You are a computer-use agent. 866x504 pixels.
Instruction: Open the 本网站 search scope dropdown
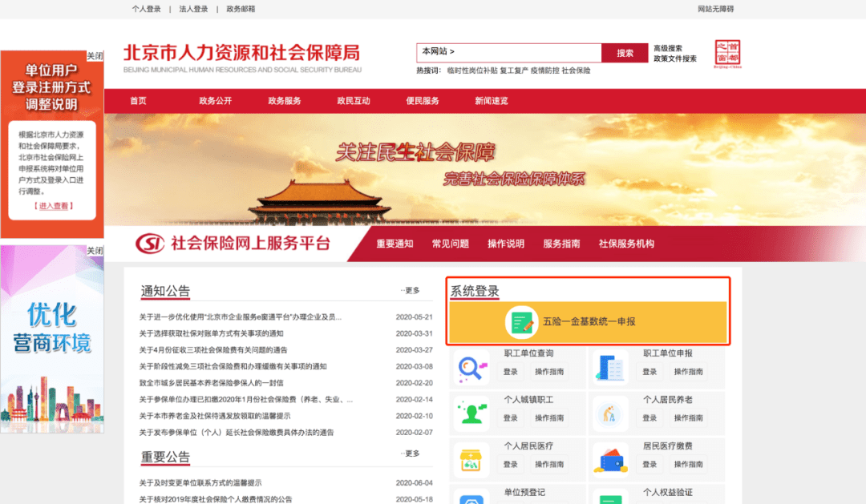439,51
